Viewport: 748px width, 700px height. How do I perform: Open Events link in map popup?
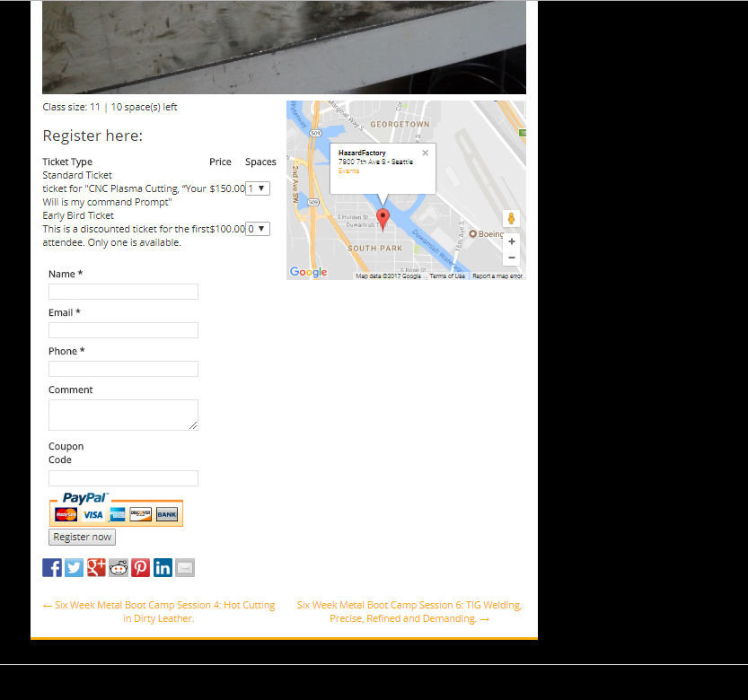click(x=348, y=171)
